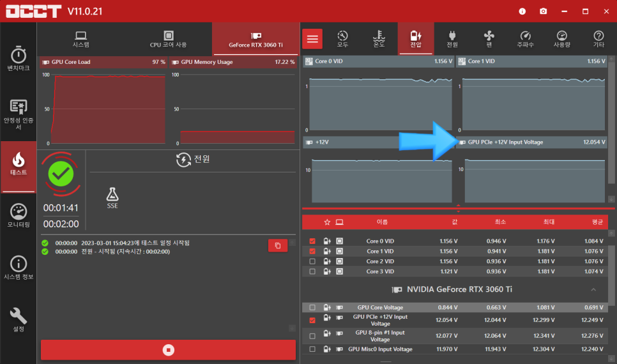Switch to the CPU 코어 사용 tab

pyautogui.click(x=169, y=40)
